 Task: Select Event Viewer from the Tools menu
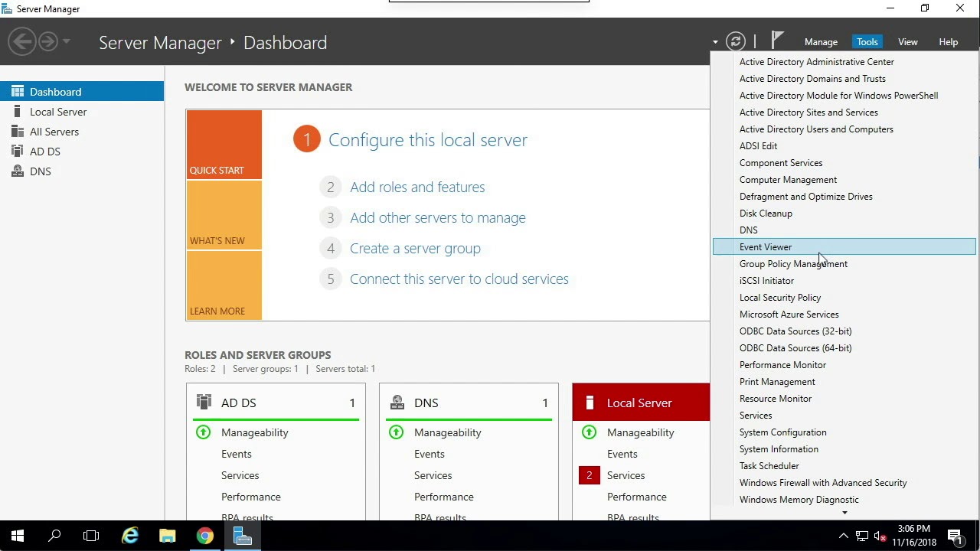(x=766, y=246)
